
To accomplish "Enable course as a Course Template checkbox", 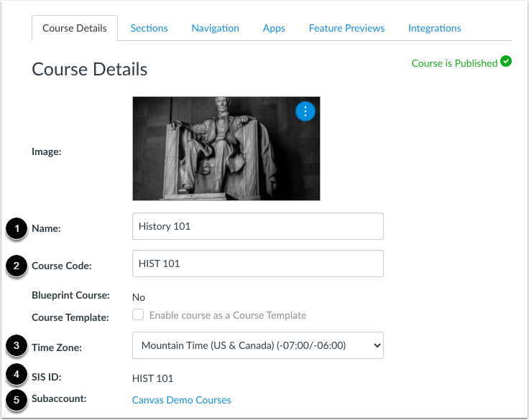I will pyautogui.click(x=138, y=314).
